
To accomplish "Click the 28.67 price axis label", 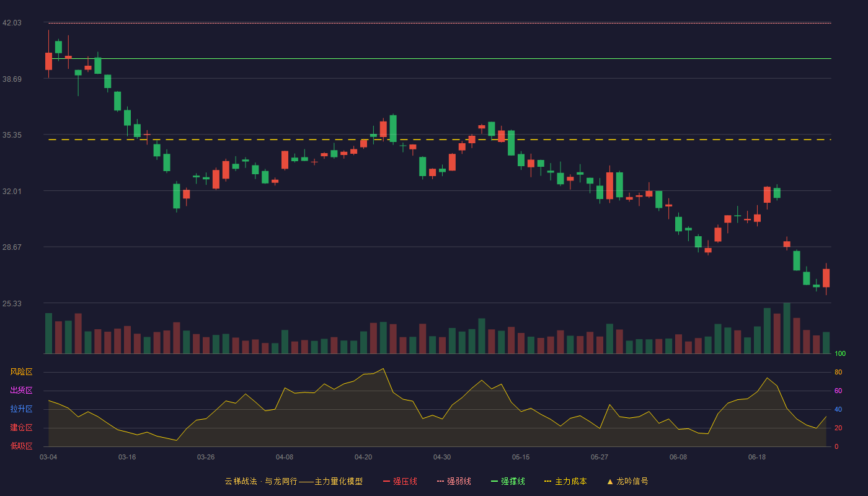I will (12, 247).
